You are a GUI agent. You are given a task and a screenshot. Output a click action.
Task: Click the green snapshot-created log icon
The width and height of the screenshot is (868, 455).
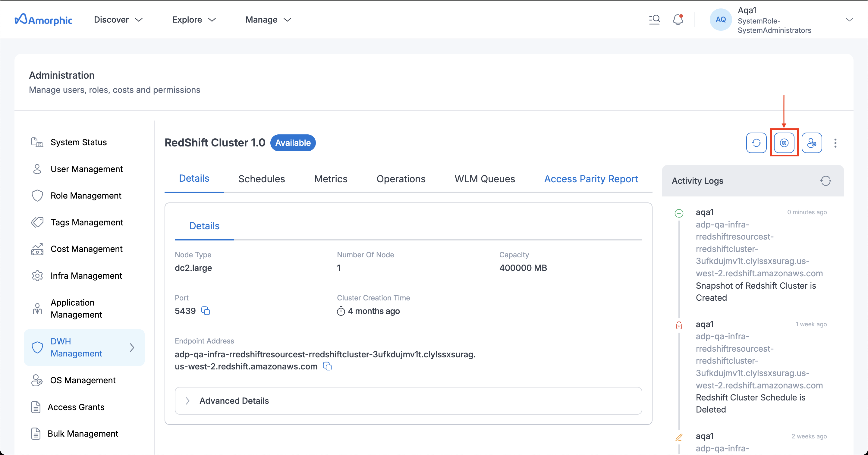pos(679,213)
